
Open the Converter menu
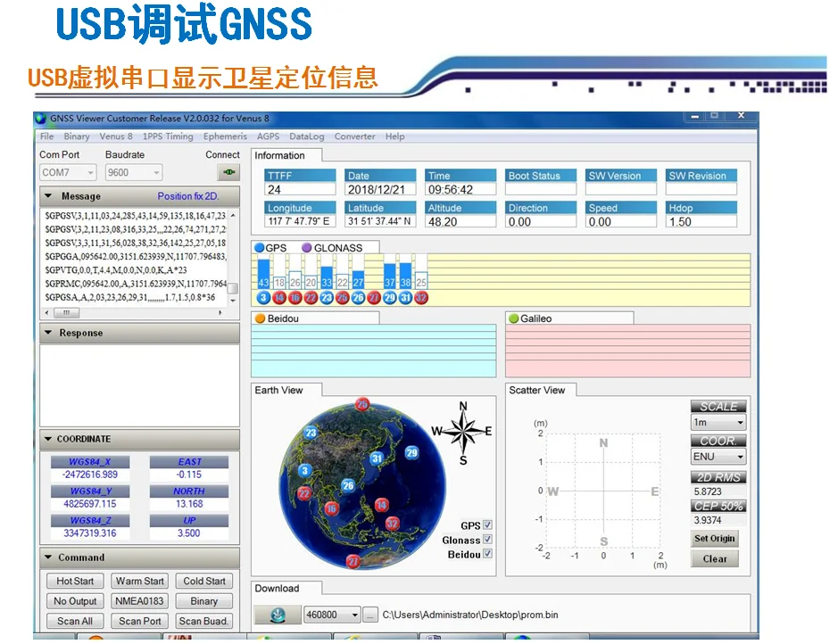pos(355,136)
